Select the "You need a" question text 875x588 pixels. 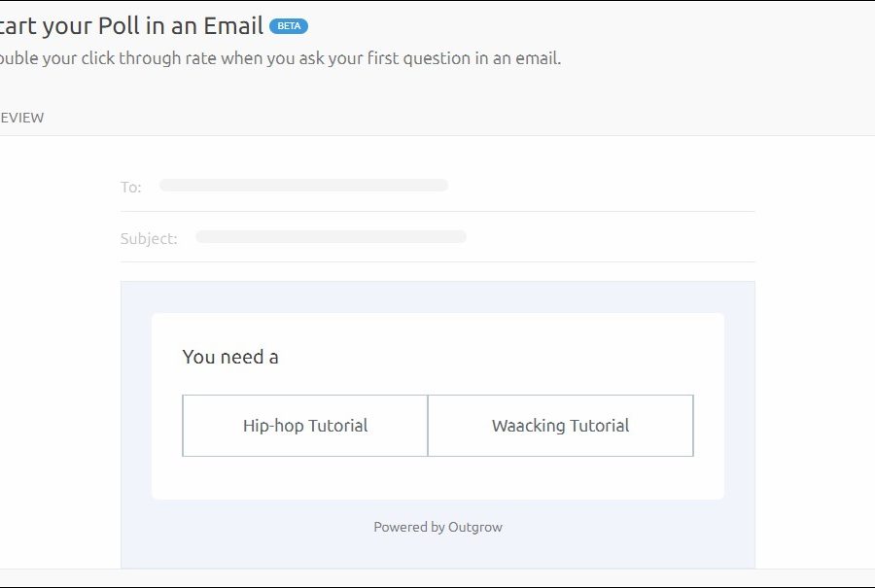point(230,357)
